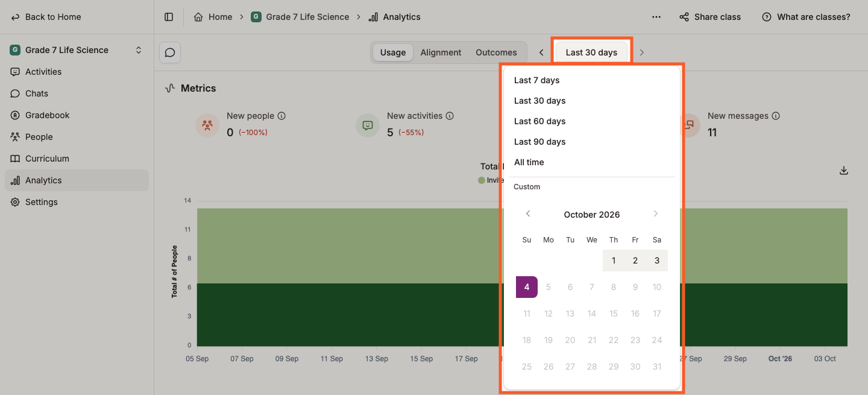Choose Last 30 days in the list
The height and width of the screenshot is (395, 868).
592,101
